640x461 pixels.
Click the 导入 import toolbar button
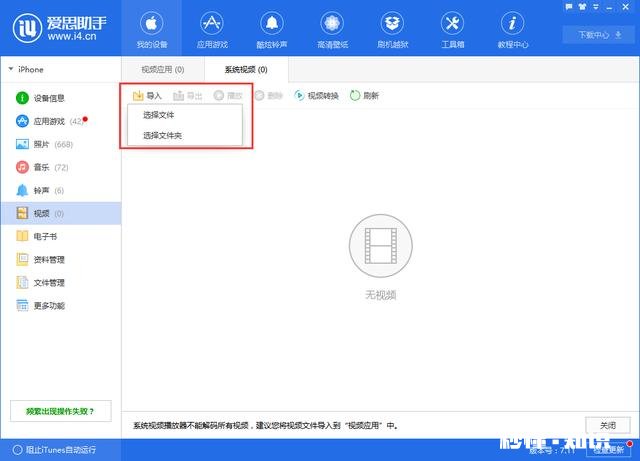tap(147, 96)
